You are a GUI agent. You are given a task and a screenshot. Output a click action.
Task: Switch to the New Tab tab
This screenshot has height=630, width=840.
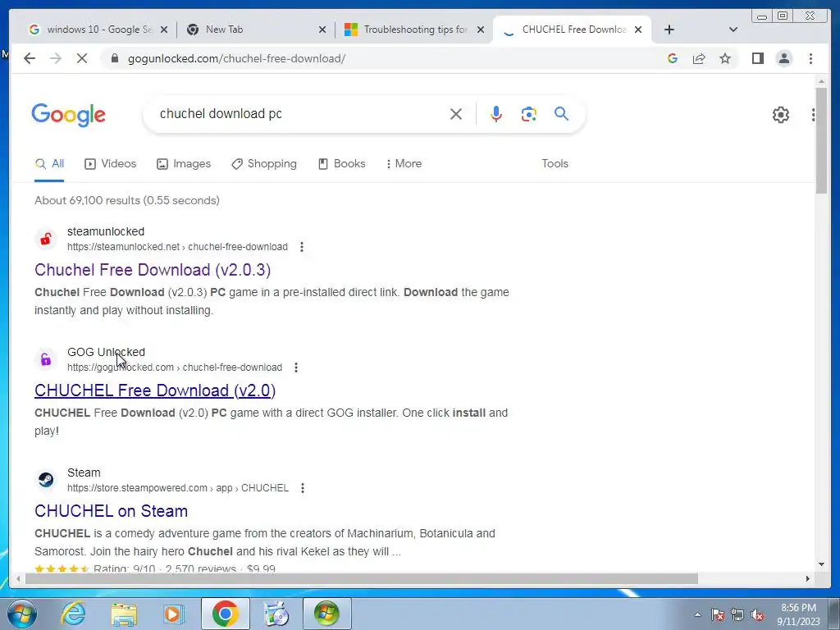pos(256,30)
